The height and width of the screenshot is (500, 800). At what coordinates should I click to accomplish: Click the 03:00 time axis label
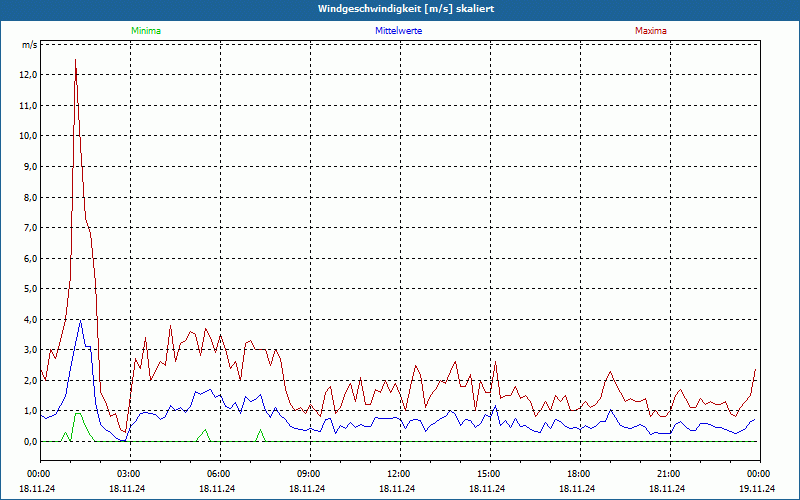click(x=129, y=474)
